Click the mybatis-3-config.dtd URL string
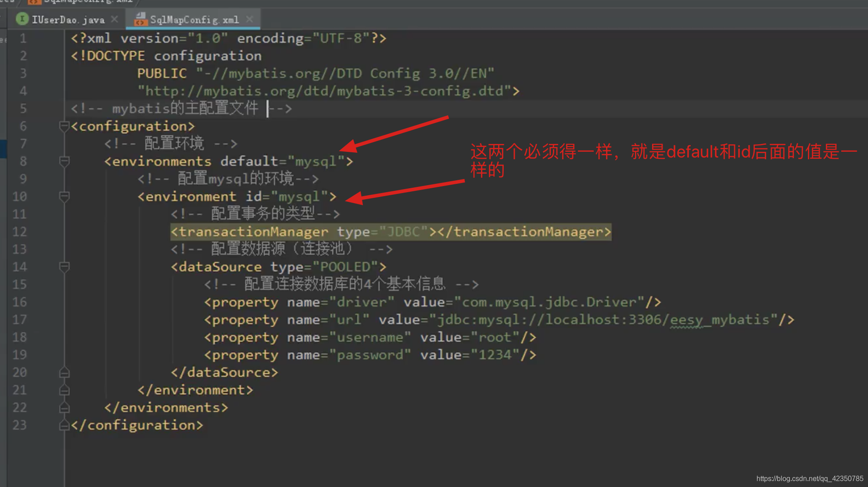This screenshot has width=868, height=487. 324,91
